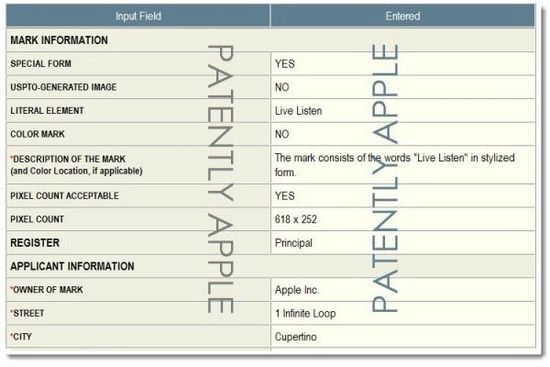
Task: Select the 1 Infinite Loop street value
Action: tap(306, 313)
